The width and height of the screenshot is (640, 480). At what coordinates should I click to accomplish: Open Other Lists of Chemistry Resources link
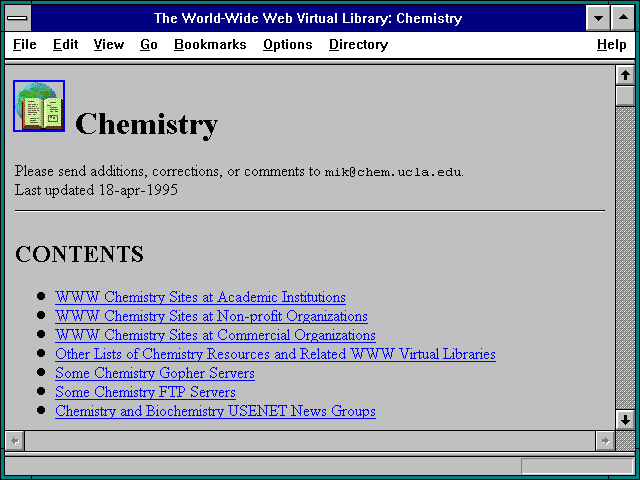click(x=276, y=354)
